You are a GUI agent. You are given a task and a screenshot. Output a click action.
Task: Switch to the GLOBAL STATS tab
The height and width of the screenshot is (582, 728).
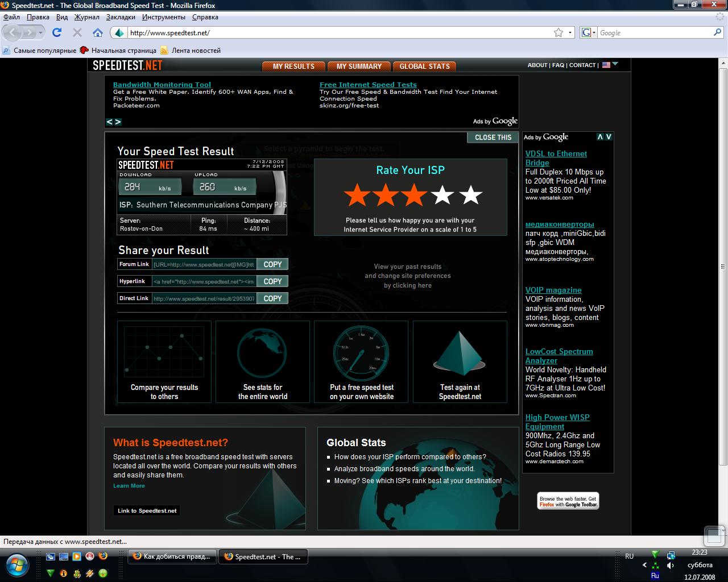click(x=424, y=66)
